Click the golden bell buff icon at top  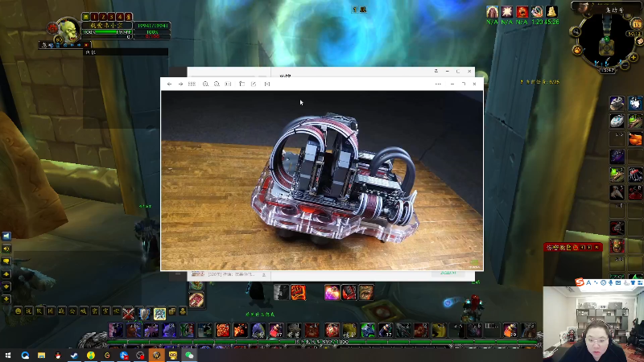click(551, 11)
